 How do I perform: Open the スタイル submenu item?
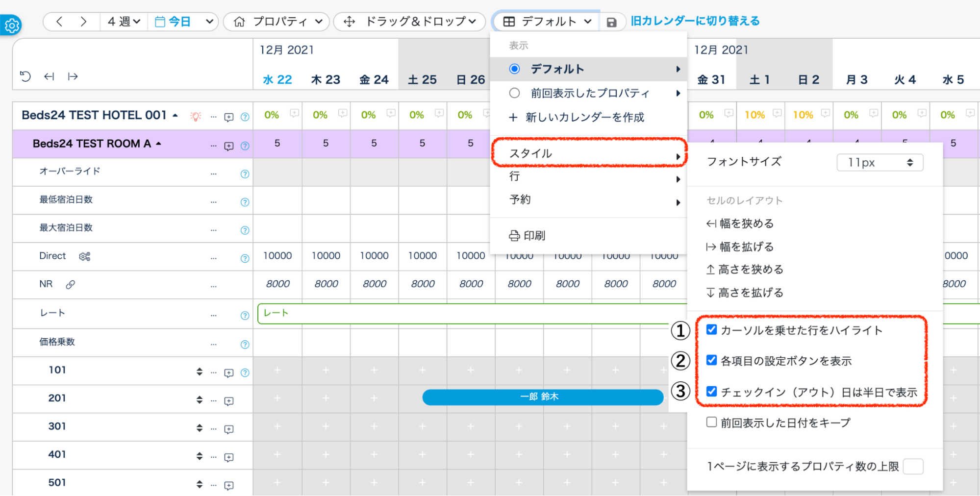(588, 153)
